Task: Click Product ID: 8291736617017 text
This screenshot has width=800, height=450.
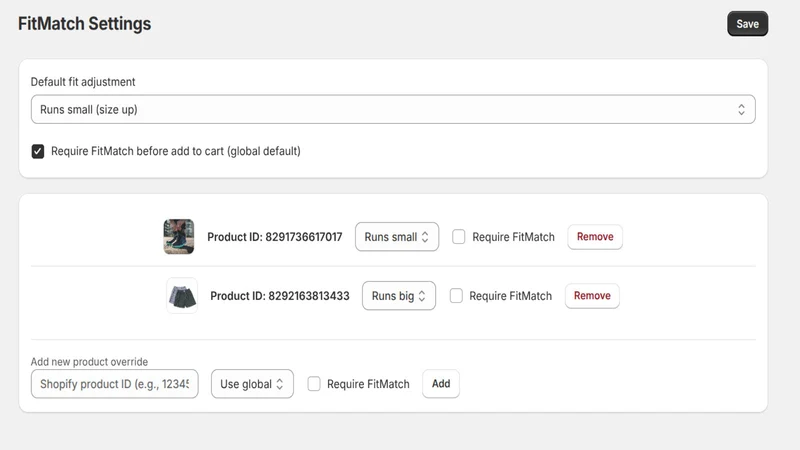Action: 274,237
